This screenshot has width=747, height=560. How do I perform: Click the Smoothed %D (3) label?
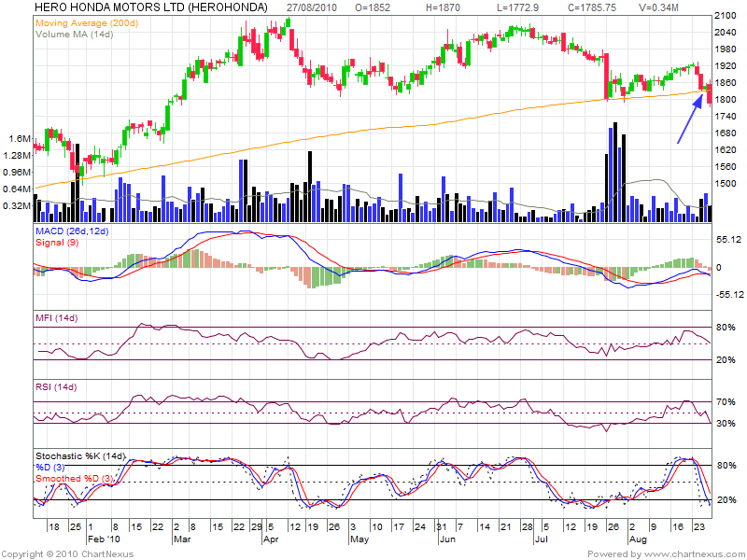coord(75,479)
